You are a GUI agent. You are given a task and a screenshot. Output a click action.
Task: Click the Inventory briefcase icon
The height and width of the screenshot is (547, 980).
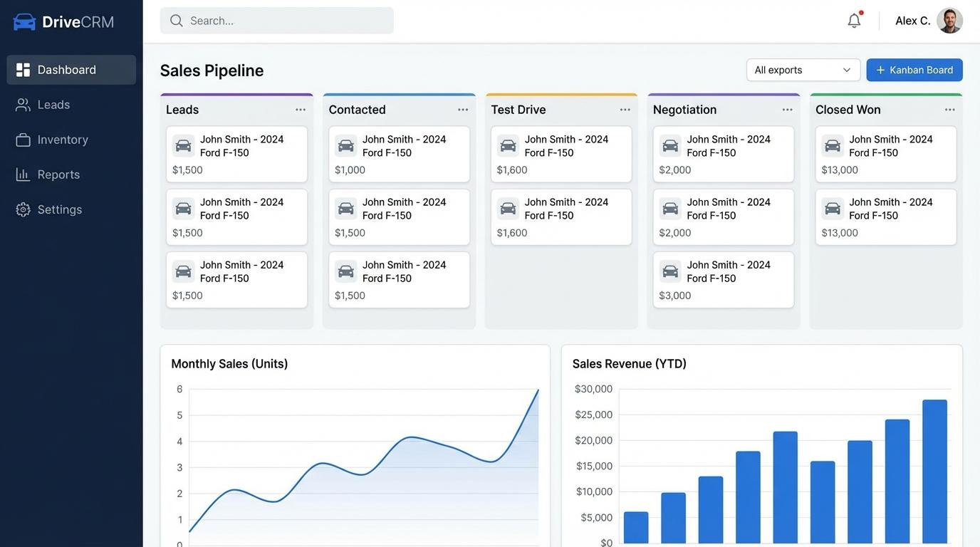(x=22, y=138)
